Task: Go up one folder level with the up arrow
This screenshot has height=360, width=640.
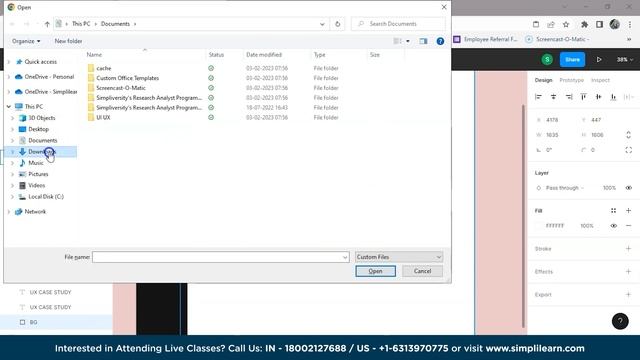Action: click(47, 24)
